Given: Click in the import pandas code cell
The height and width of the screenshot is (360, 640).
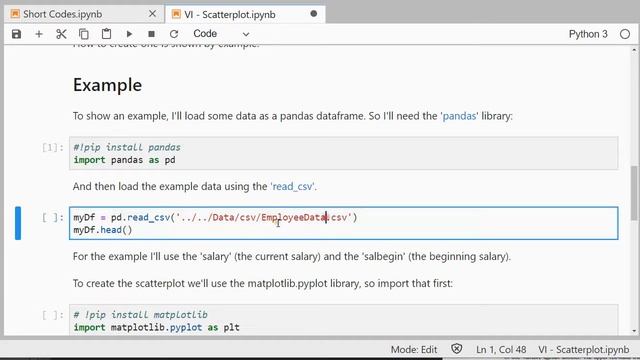Looking at the screenshot, I should pyautogui.click(x=344, y=153).
